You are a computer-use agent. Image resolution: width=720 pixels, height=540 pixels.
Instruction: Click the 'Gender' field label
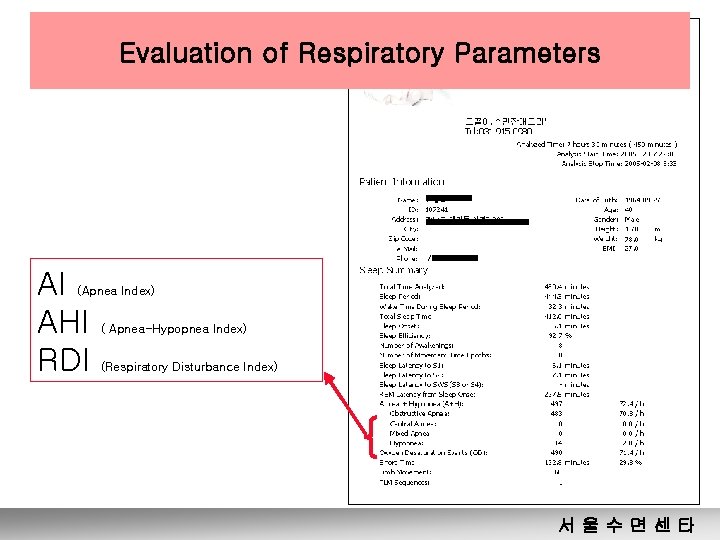[x=606, y=219]
